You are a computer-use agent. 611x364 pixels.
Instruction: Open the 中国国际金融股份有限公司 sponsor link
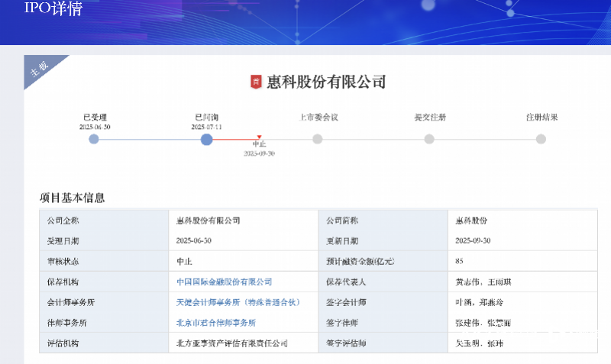click(224, 282)
